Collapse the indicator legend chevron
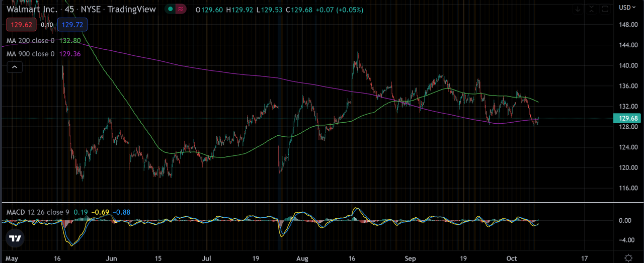This screenshot has width=644, height=263. tap(15, 67)
